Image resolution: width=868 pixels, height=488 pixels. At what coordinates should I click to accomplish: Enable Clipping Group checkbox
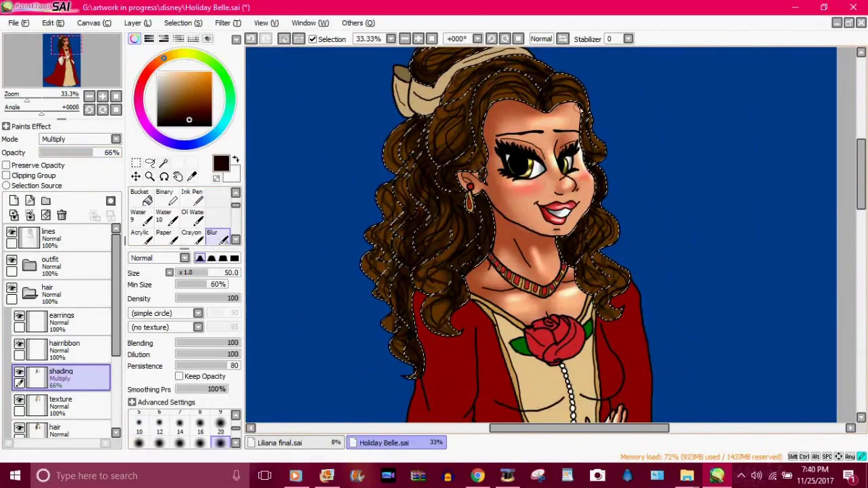pyautogui.click(x=6, y=176)
